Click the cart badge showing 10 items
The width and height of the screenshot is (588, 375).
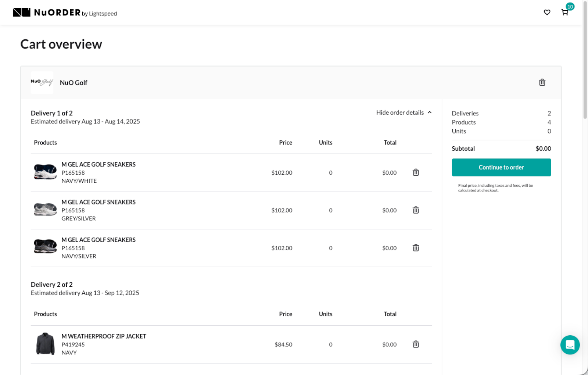coord(570,6)
